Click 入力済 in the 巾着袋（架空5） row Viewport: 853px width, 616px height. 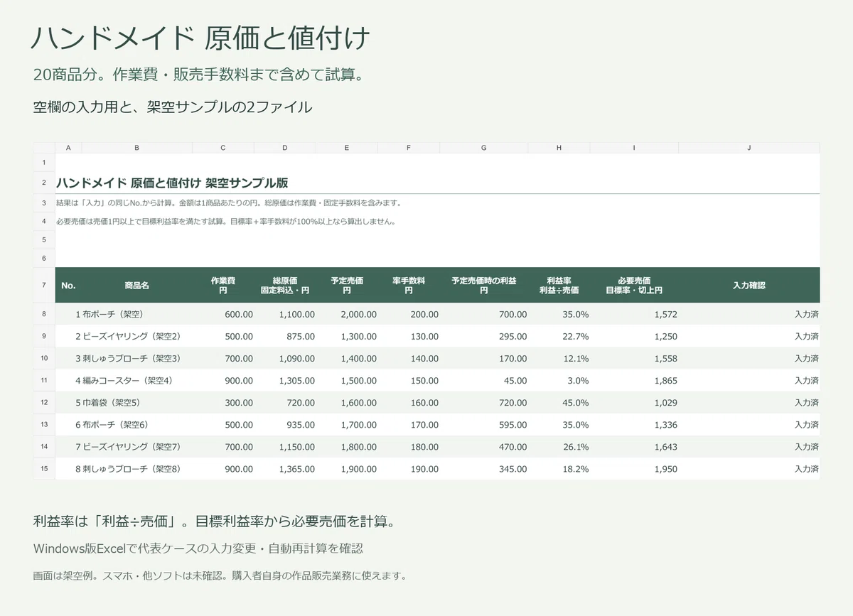[807, 402]
